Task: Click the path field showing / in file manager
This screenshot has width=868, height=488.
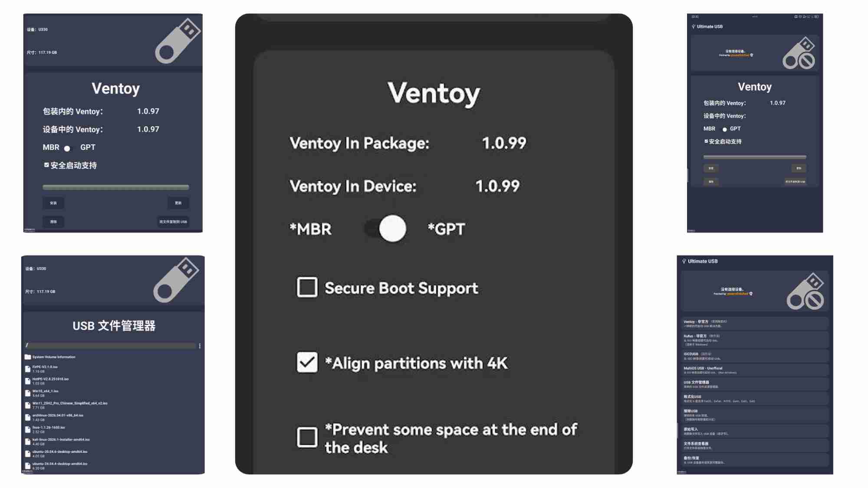Action: (x=111, y=346)
